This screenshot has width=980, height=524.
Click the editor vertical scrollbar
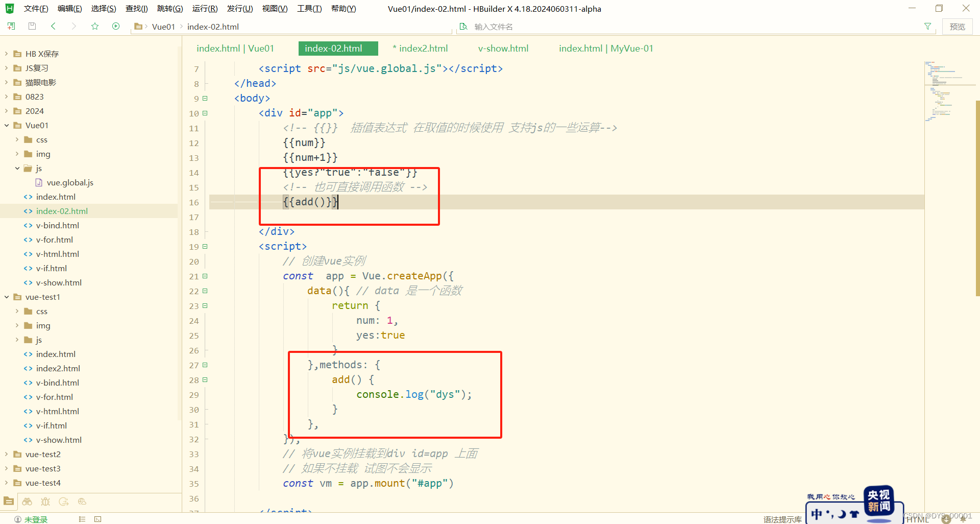coord(977,198)
